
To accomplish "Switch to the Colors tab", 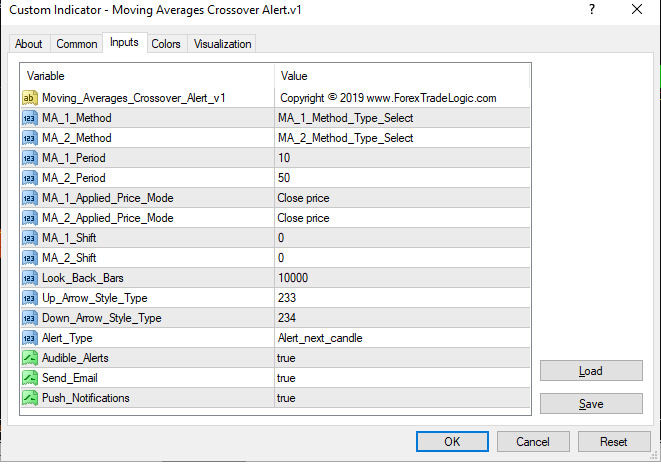I will click(x=166, y=44).
